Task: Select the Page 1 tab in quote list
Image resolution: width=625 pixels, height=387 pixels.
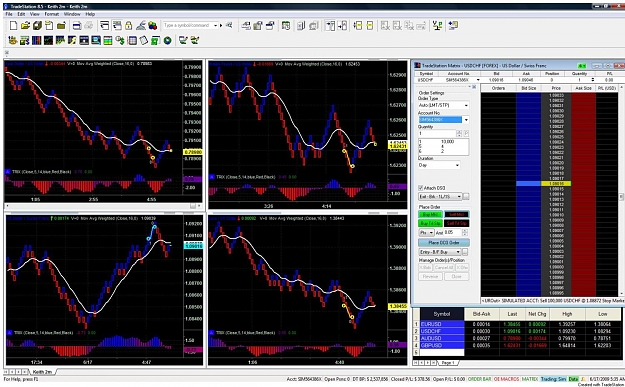Action: click(x=448, y=363)
